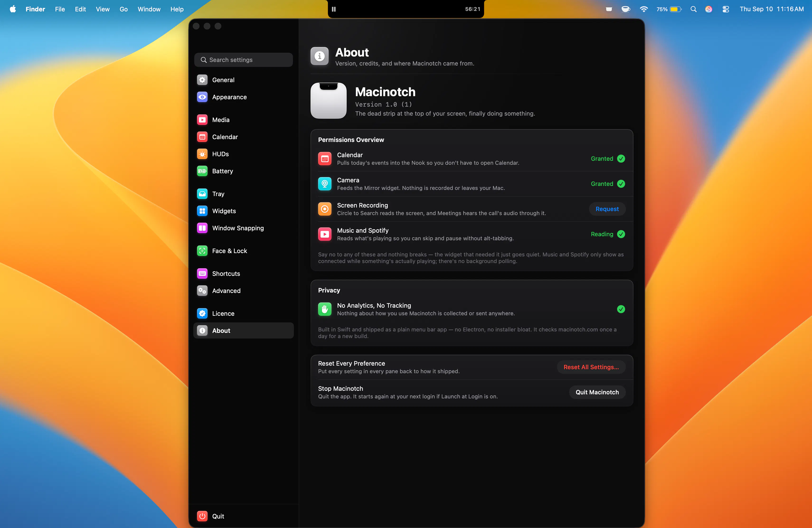The height and width of the screenshot is (528, 812).
Task: Click the Wi-Fi status icon
Action: [x=644, y=9]
